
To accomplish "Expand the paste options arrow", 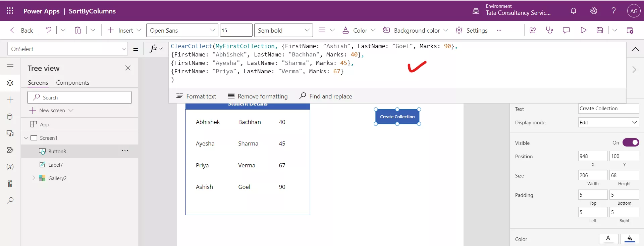I will (93, 30).
